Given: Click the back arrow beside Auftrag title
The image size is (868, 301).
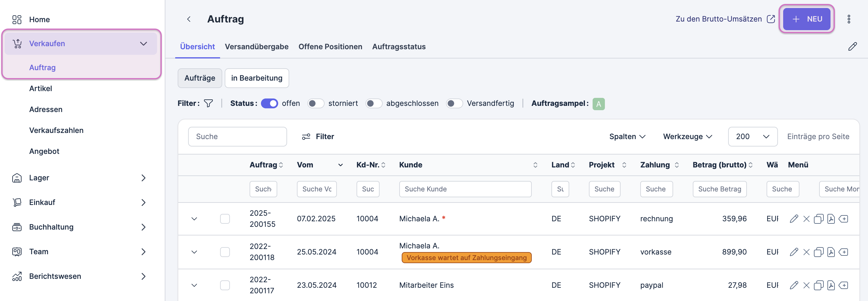Looking at the screenshot, I should [189, 19].
